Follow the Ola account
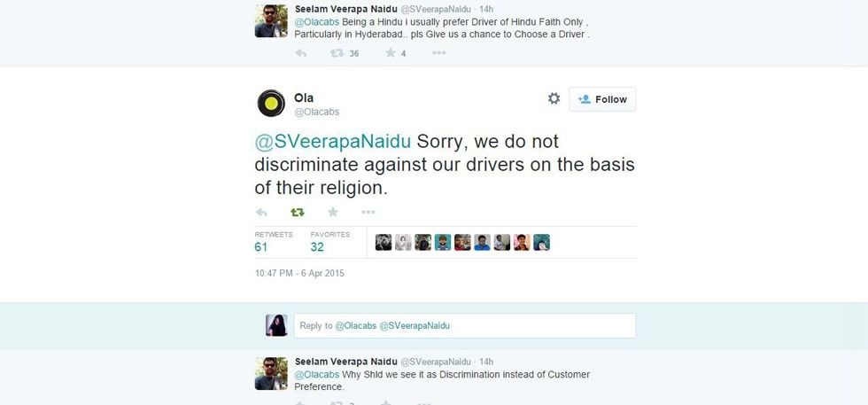The height and width of the screenshot is (405, 868). 602,99
